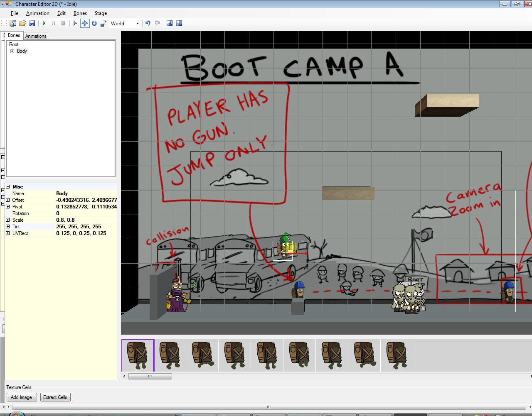Click the blue-helmet soldier on gray box

click(x=298, y=289)
